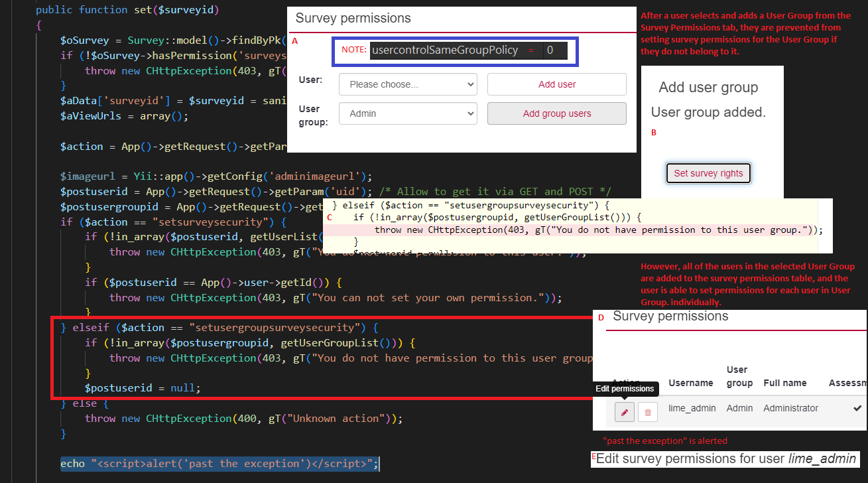Image resolution: width=868 pixels, height=483 pixels.
Task: Click the '$action = App()->getRequest()' code line
Action: click(x=173, y=146)
